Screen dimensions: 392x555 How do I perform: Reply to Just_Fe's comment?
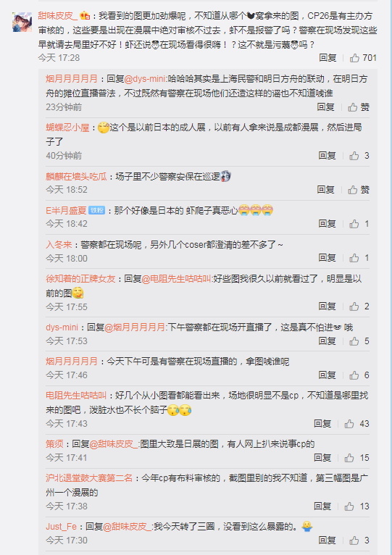click(x=327, y=540)
